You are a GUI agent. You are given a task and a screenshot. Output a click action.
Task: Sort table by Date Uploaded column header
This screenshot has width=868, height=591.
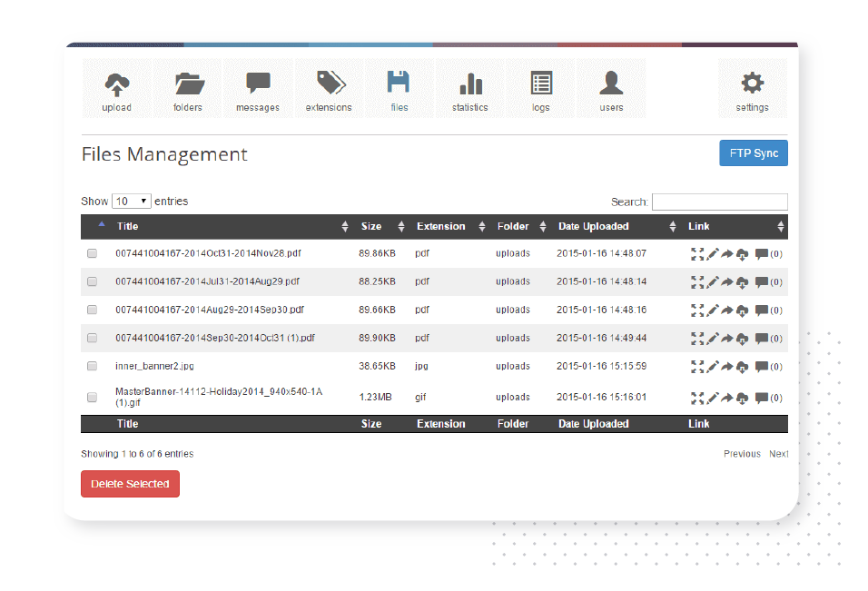pos(593,227)
